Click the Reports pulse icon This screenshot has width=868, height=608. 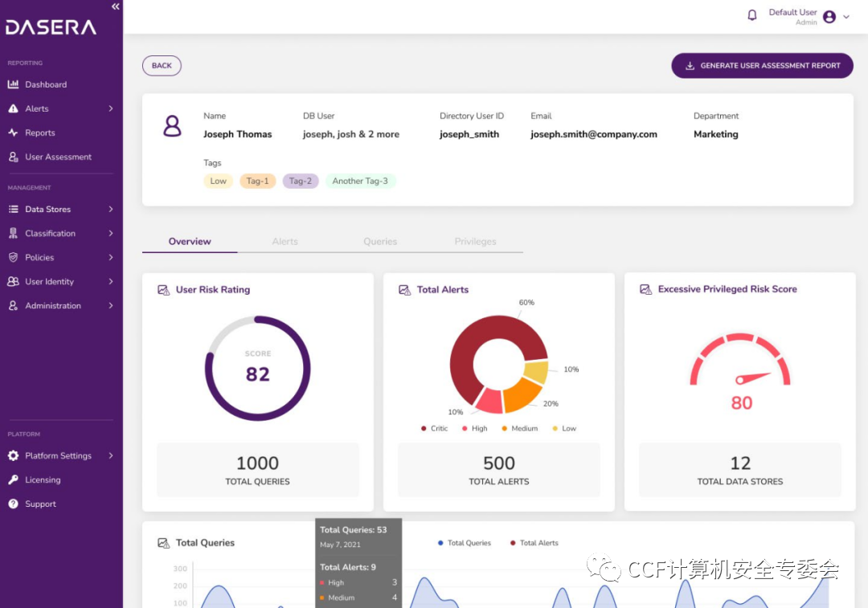pyautogui.click(x=14, y=133)
